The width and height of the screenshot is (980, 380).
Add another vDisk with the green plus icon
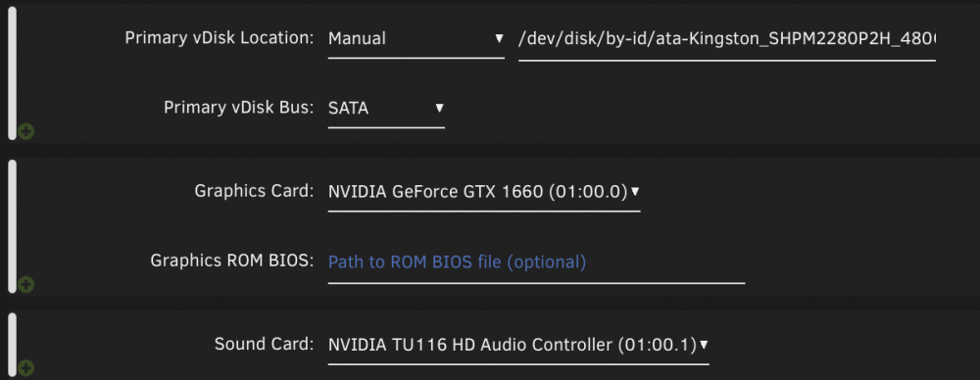click(x=26, y=132)
